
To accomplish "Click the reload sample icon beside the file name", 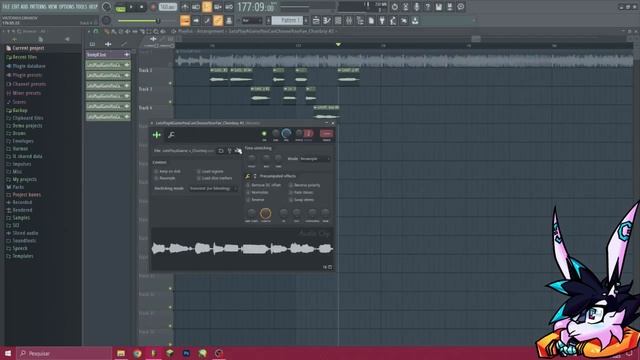I will 221,151.
